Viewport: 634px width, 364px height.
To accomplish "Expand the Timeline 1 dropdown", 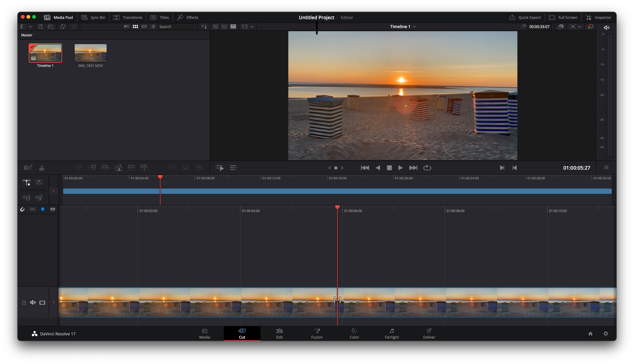I will tap(414, 27).
